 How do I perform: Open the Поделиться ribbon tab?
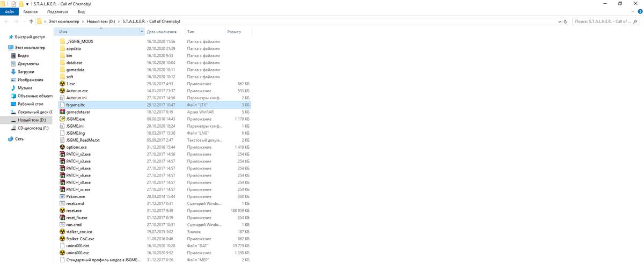pos(57,11)
